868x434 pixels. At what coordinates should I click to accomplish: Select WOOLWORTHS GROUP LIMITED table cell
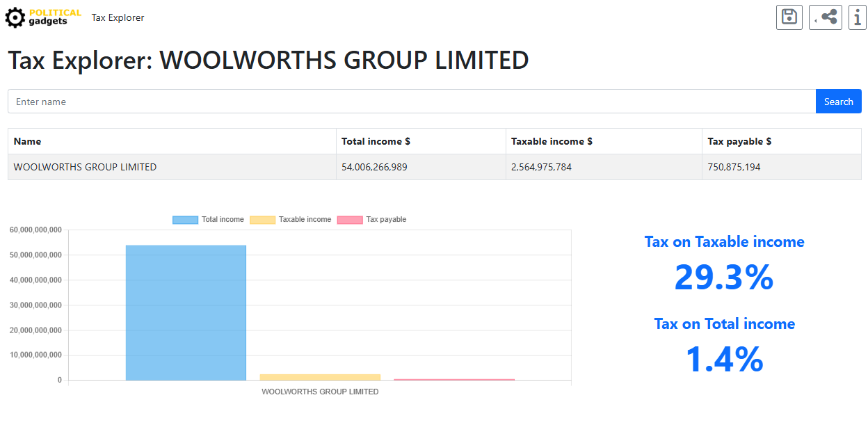click(172, 167)
